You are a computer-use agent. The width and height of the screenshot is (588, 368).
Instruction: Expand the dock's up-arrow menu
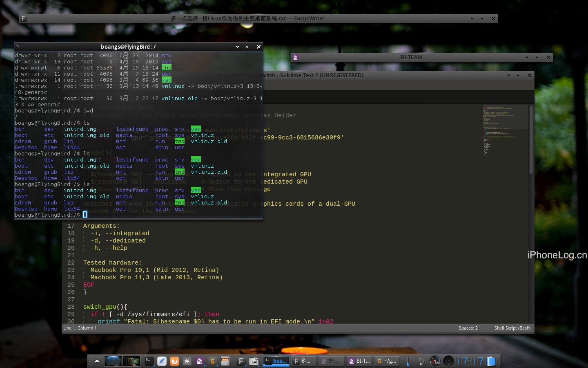tap(97, 361)
